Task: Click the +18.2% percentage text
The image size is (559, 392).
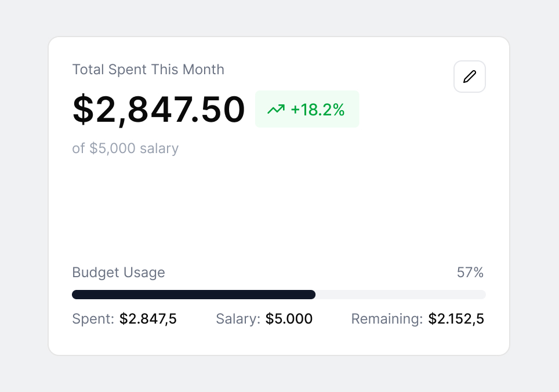Action: click(318, 110)
